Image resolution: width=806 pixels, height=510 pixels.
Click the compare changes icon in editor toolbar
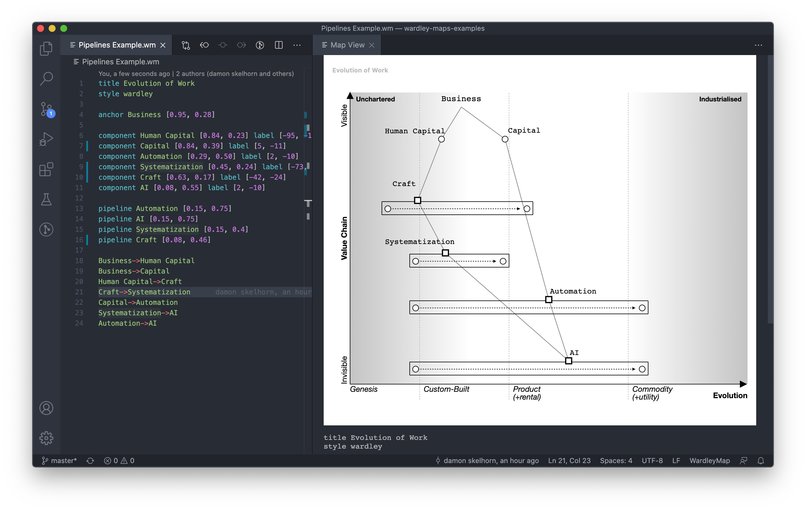click(x=186, y=45)
